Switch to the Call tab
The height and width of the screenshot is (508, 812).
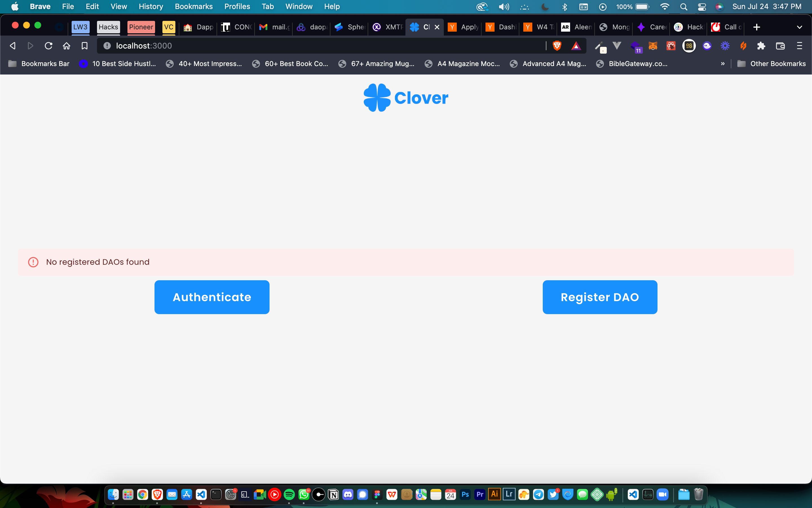[x=726, y=27]
